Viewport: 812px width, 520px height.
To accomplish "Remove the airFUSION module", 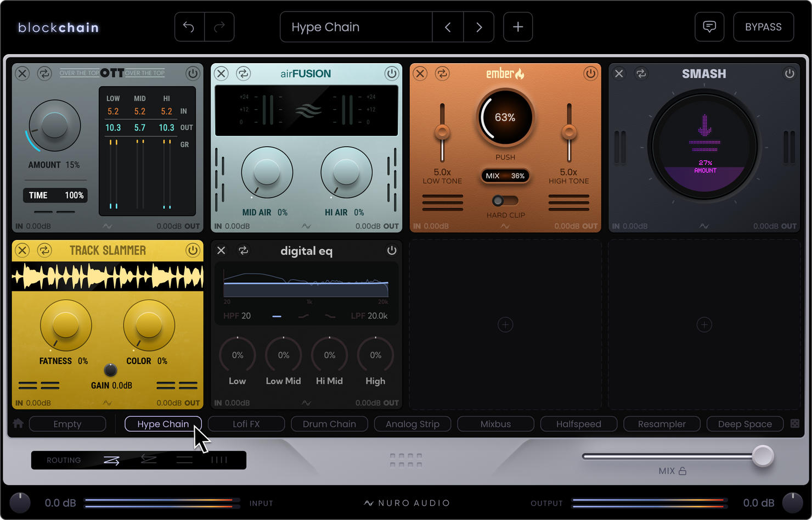I will tap(221, 74).
